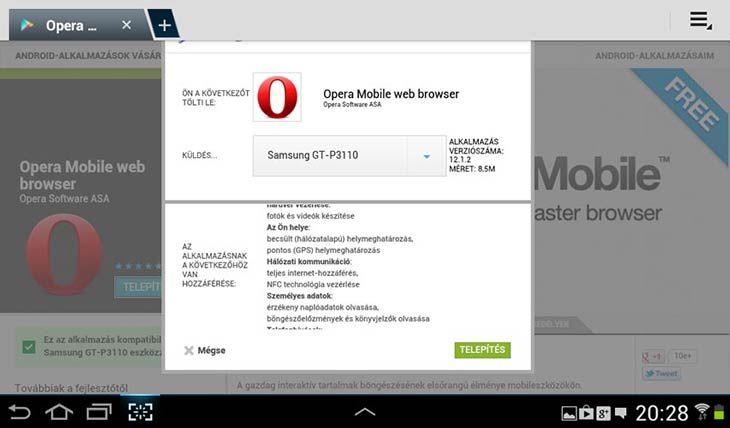
Task: Click the Opera Mobile web browser dialog title
Action: pos(391,94)
